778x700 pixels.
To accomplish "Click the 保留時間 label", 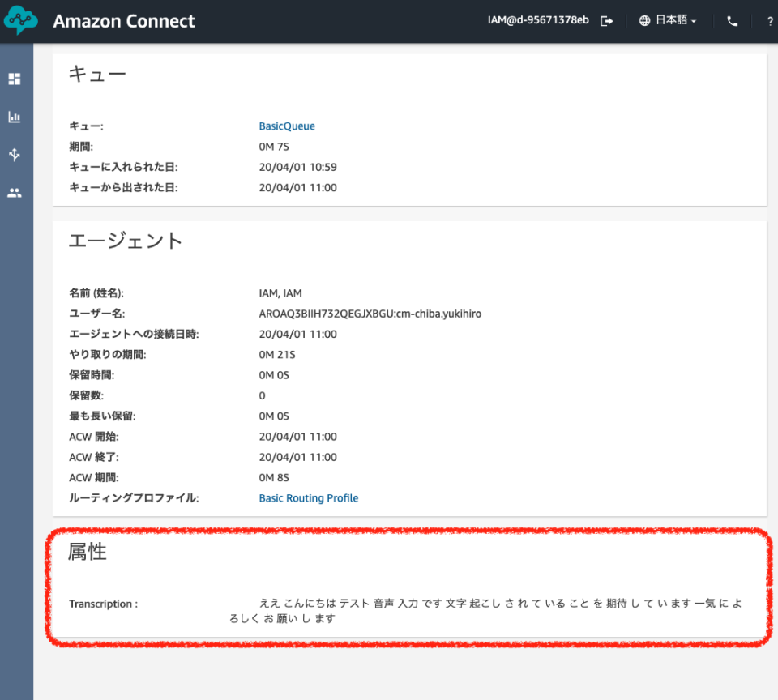I will point(92,376).
